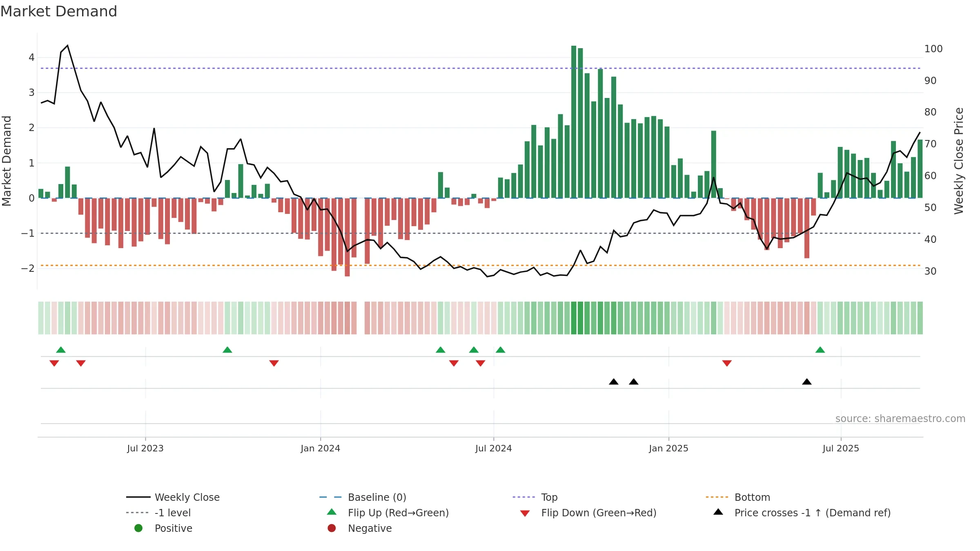Click the Flip Up (Red→Green) legend text
The height and width of the screenshot is (551, 980).
[398, 513]
